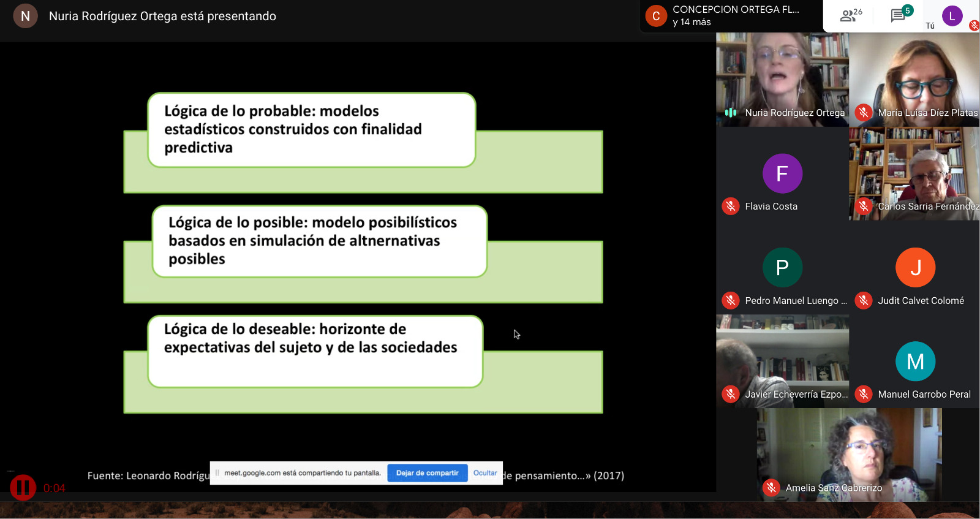This screenshot has height=519, width=980.
Task: Select Judit Calvet Colomé's avatar
Action: coord(915,268)
